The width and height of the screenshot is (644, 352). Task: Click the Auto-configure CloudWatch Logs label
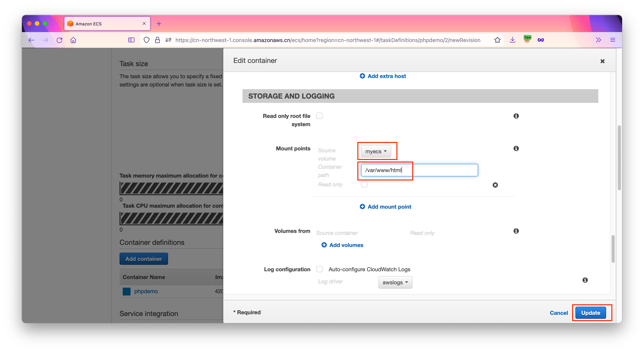(x=369, y=269)
